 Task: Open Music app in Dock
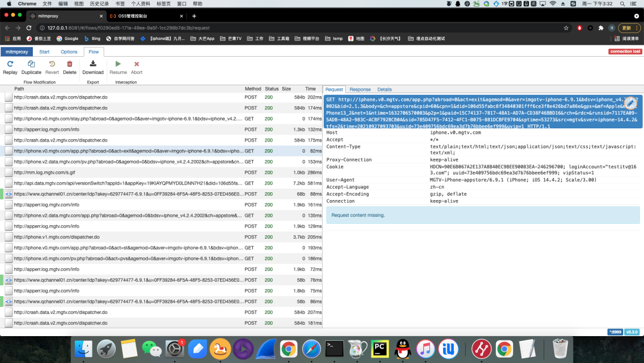426,349
